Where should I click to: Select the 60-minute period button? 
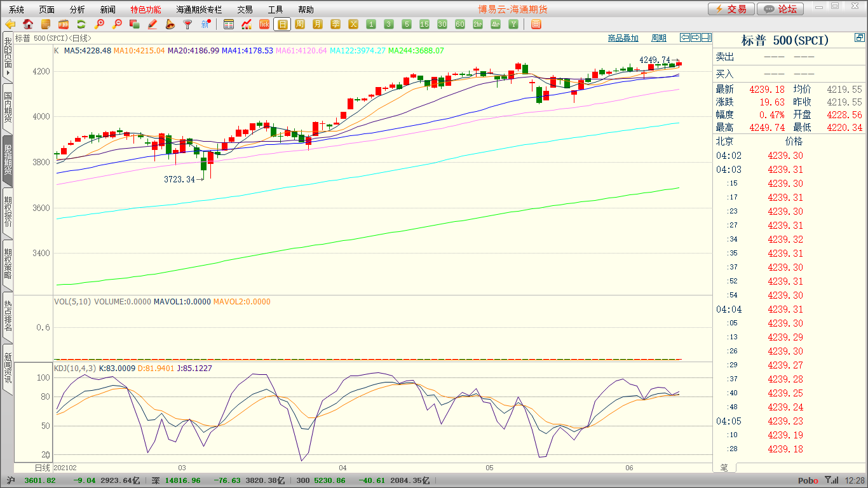pos(460,25)
